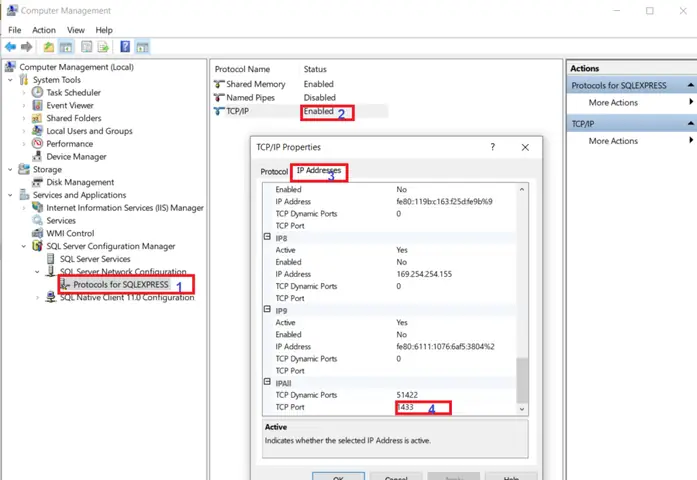Collapse the IP9 section in properties
This screenshot has width=697, height=480.
tap(267, 309)
